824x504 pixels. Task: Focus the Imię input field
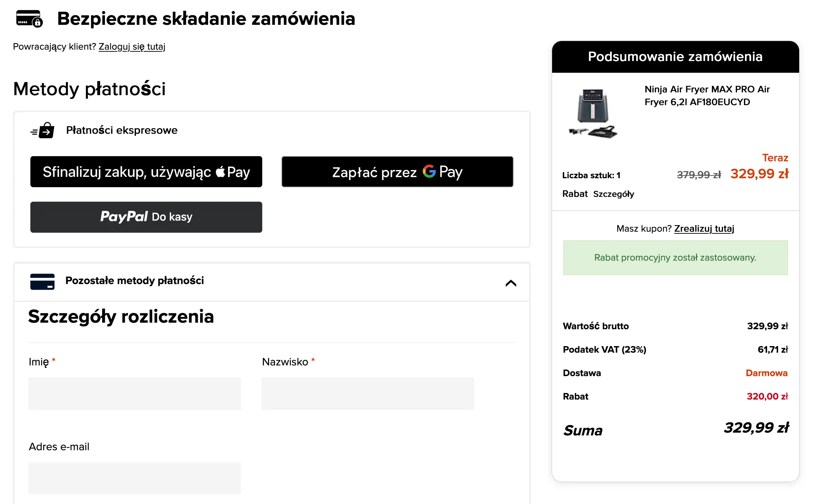[x=135, y=393]
